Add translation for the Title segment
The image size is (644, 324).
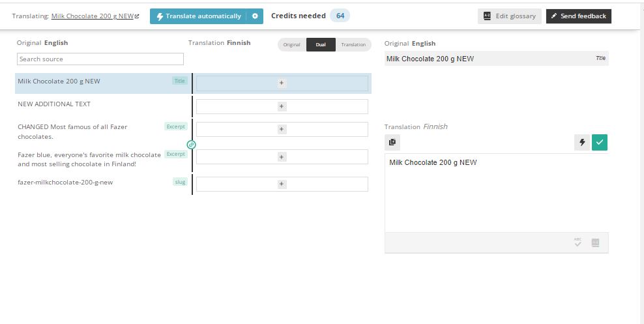point(282,83)
